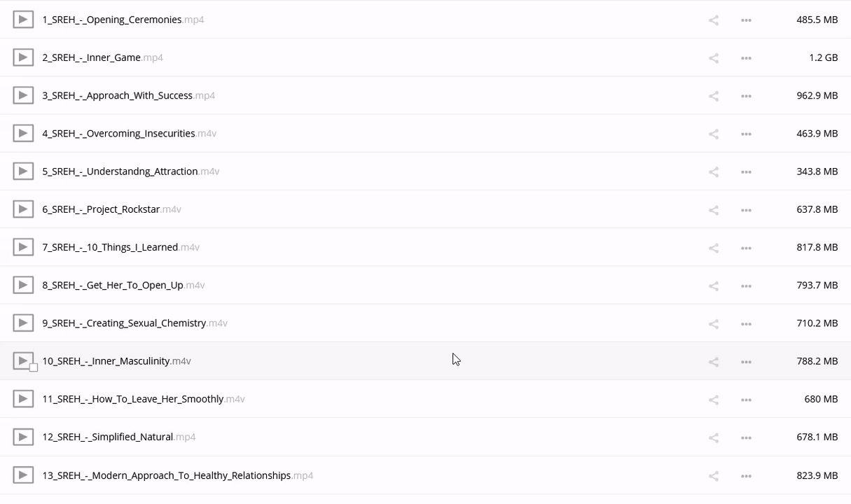Click video thumbnail icon for 7_SREH_-_10_Things_I_Learned
This screenshot has height=504, width=851.
(23, 247)
